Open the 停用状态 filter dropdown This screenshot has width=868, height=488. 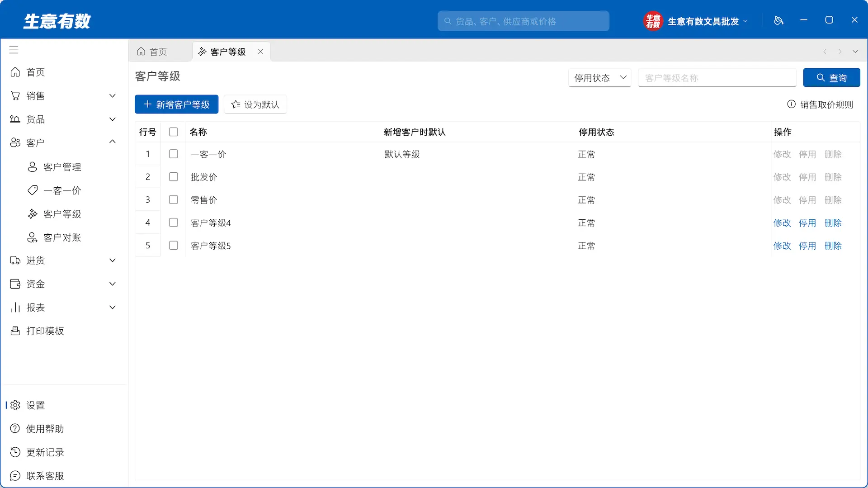click(599, 78)
